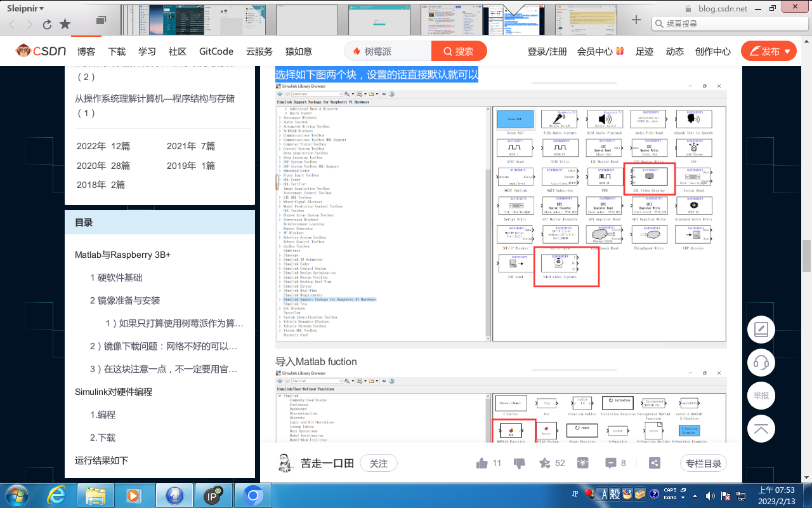Jump to 1 硬软件基础 in contents

(x=116, y=277)
